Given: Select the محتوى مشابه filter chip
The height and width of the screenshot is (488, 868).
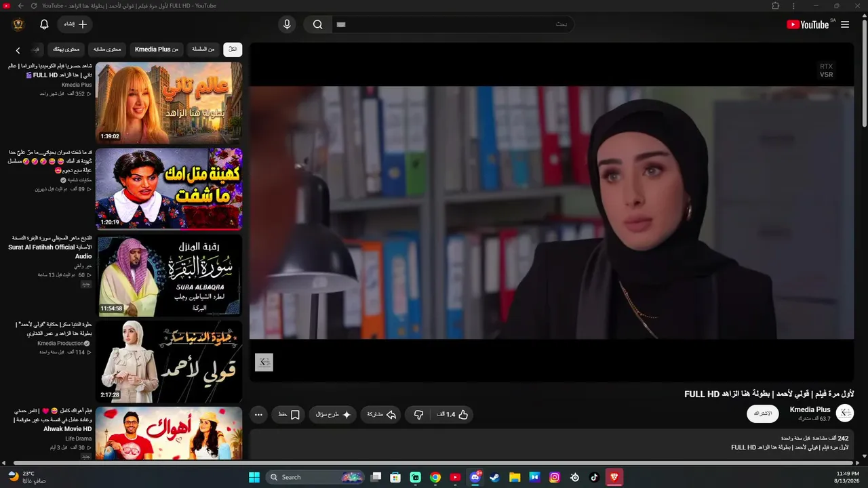Looking at the screenshot, I should point(107,49).
